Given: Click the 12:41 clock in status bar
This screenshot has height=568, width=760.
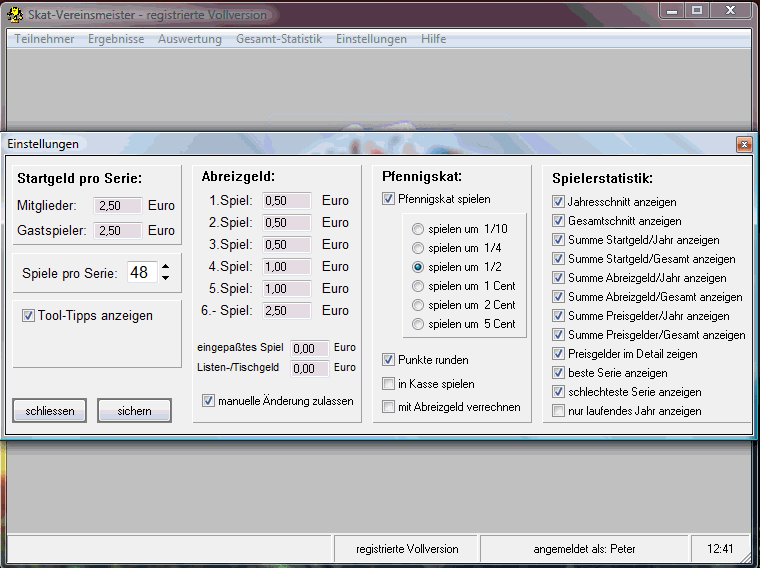Looking at the screenshot, I should 720,549.
